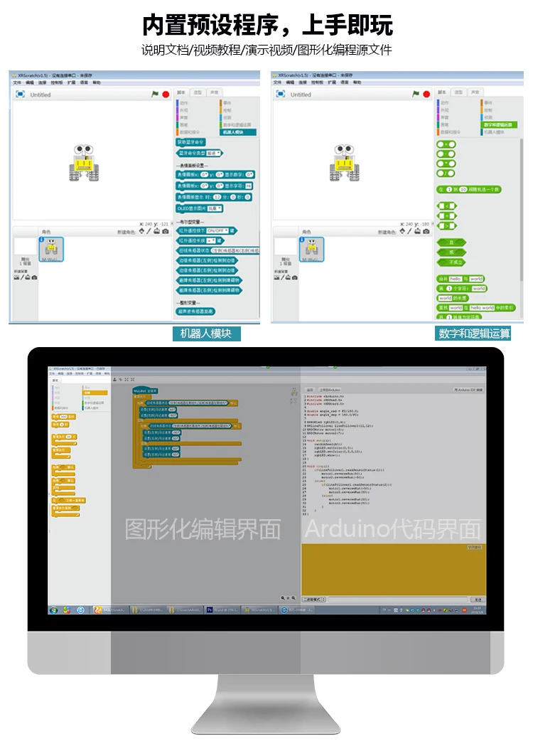This screenshot has height=756, width=533.
Task: Click the blue info badge on right window sprite
Action: (302, 240)
